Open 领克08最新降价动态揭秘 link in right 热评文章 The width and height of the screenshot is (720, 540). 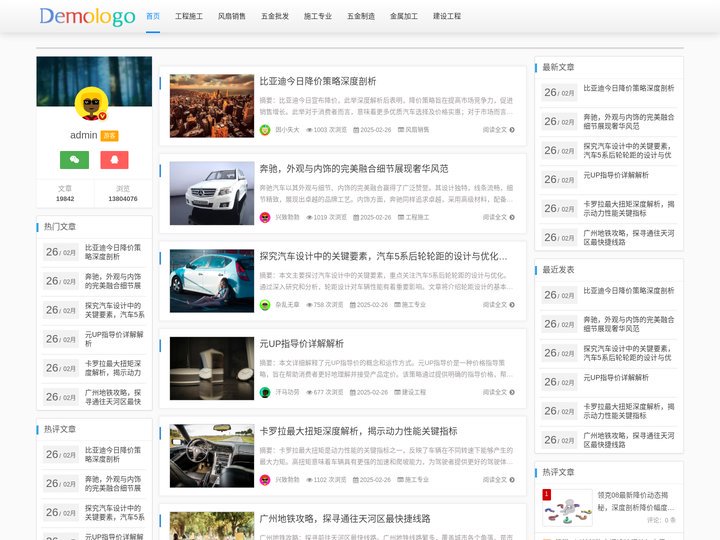[x=636, y=501]
